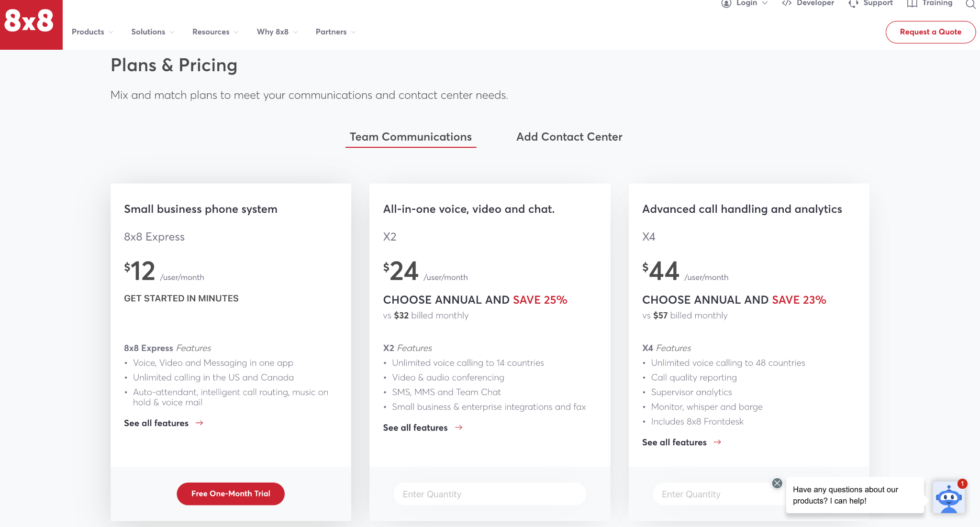The height and width of the screenshot is (527, 980).
Task: Dismiss the chat help popup
Action: [x=777, y=483]
